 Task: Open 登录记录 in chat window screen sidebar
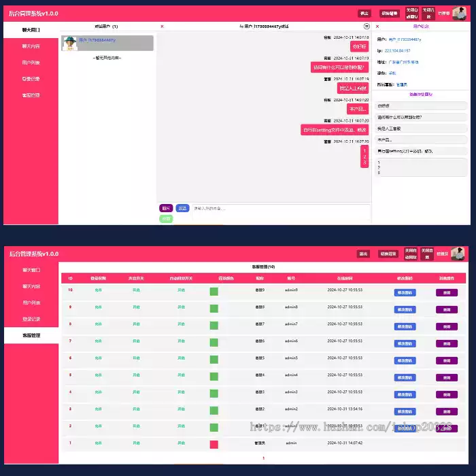[31, 79]
